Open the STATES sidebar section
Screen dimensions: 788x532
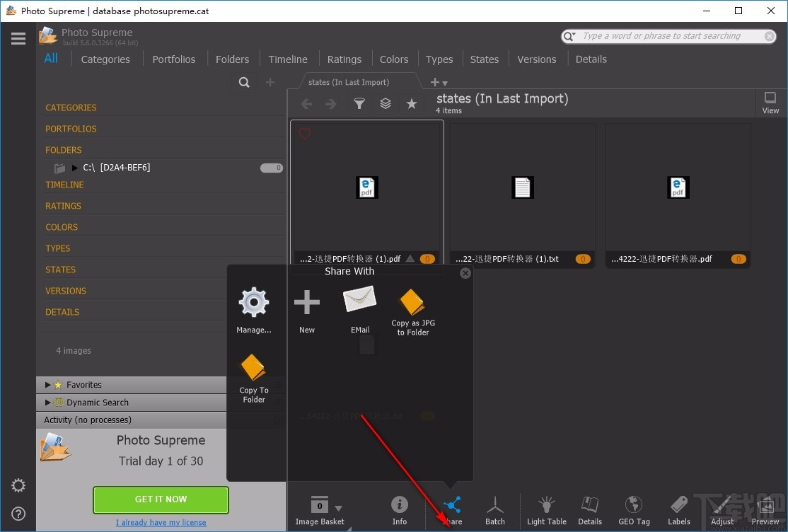tap(61, 270)
